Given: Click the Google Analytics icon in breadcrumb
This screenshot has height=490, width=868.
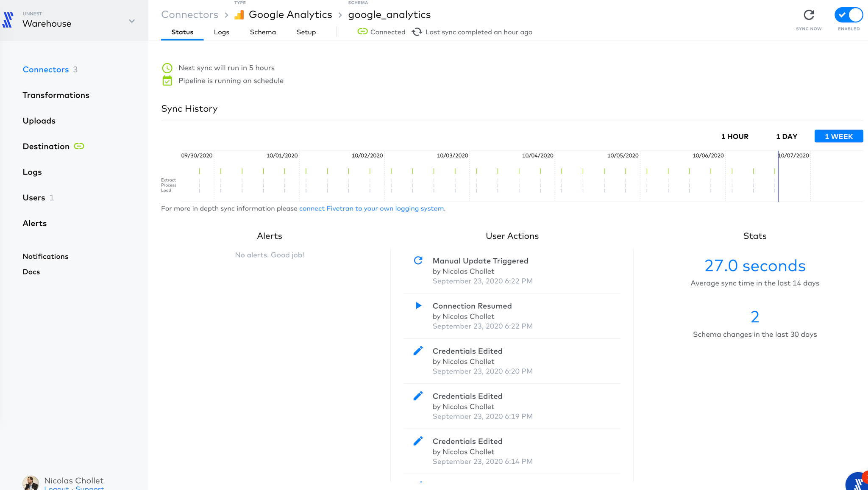Looking at the screenshot, I should tap(239, 15).
